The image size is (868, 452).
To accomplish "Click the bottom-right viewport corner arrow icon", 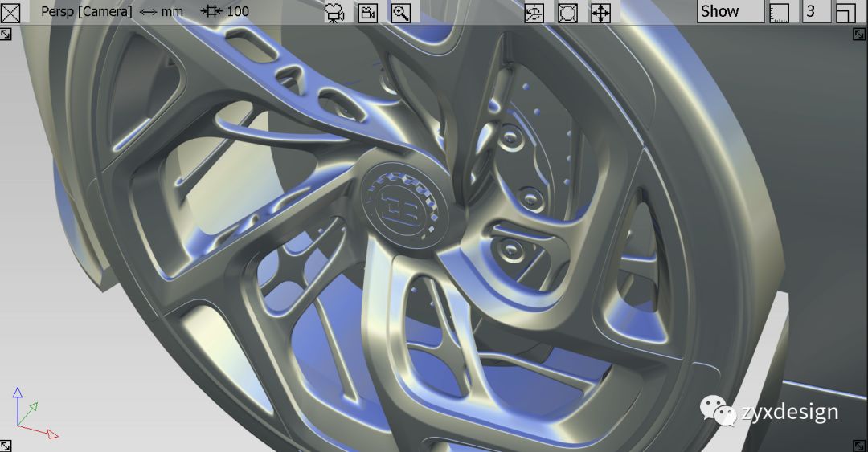I will pyautogui.click(x=859, y=446).
